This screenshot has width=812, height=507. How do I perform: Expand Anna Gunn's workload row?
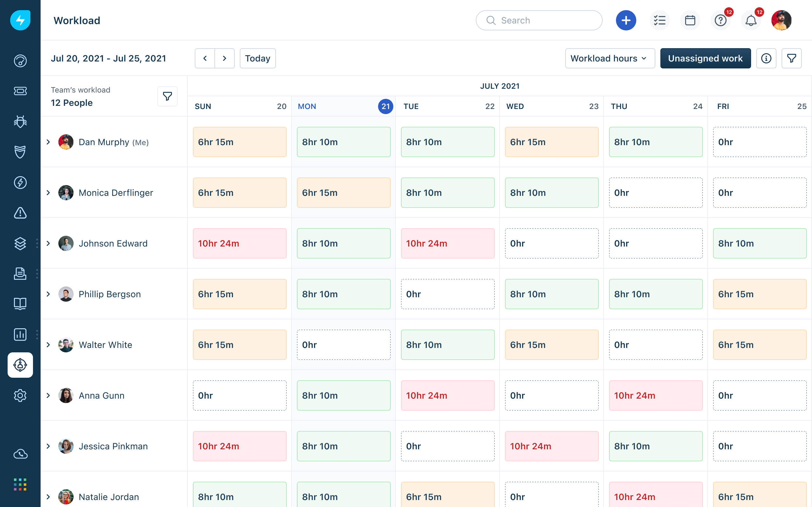(x=48, y=395)
